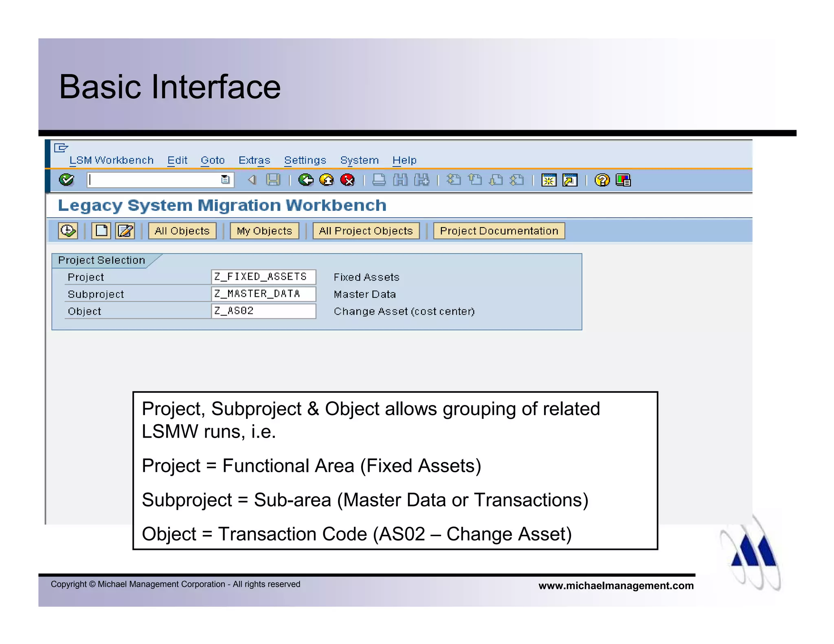Click the Subproject field Z_MASTER_DATA
834x644 pixels.
coord(263,294)
